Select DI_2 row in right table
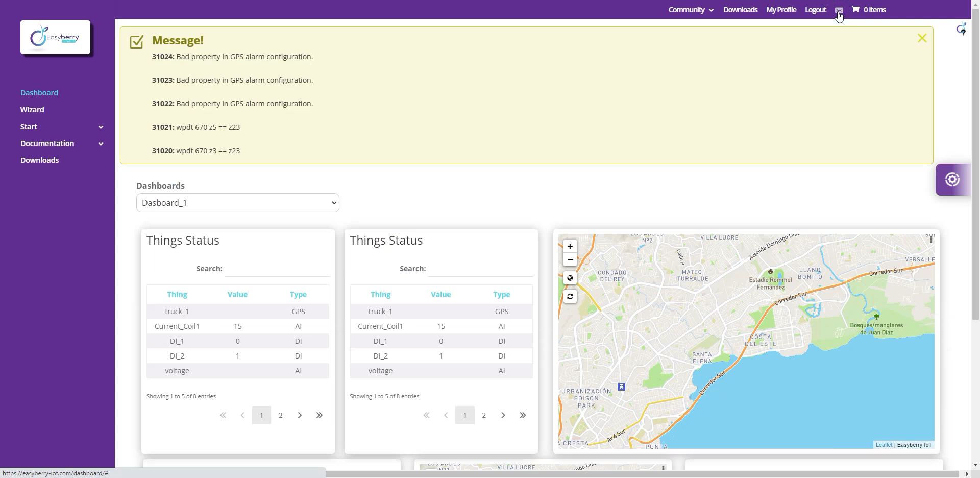 441,356
